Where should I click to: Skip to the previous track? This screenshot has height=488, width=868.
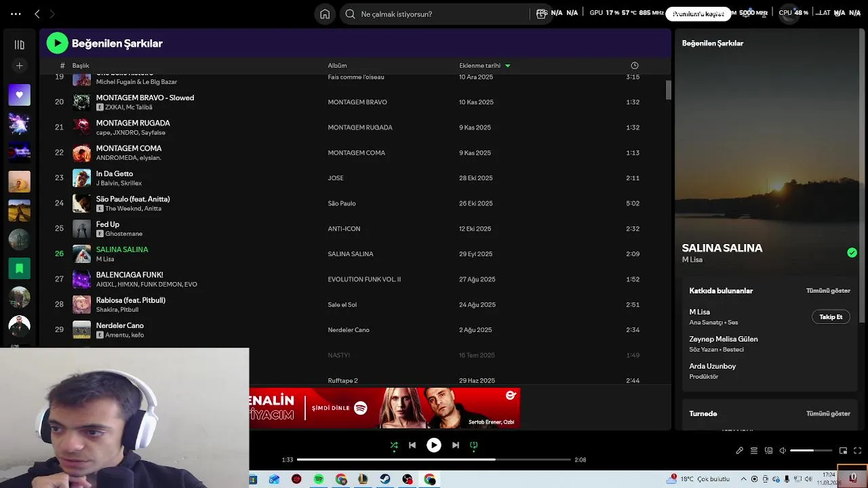tap(412, 445)
